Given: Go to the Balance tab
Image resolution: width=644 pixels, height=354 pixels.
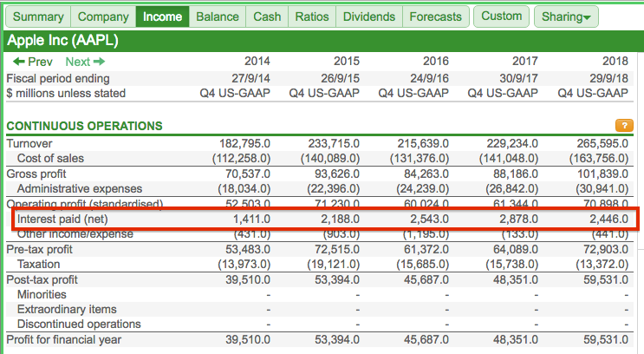Looking at the screenshot, I should click(x=218, y=16).
